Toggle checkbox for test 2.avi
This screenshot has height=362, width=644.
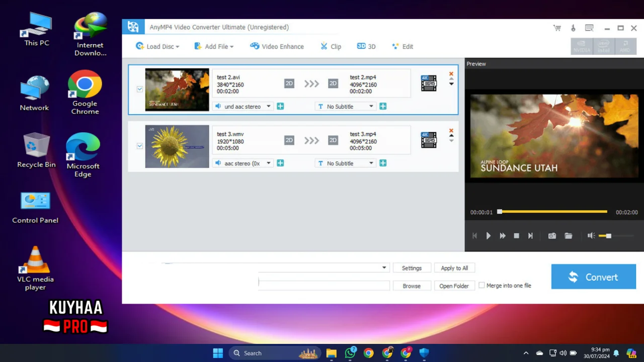[x=140, y=89]
